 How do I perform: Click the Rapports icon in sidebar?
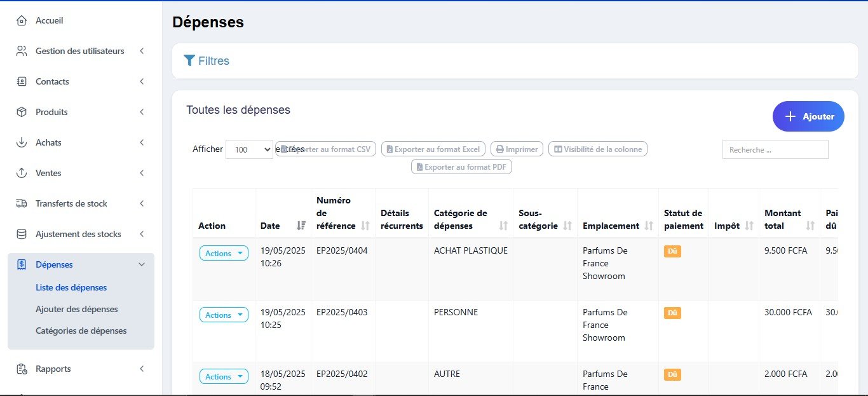click(22, 369)
